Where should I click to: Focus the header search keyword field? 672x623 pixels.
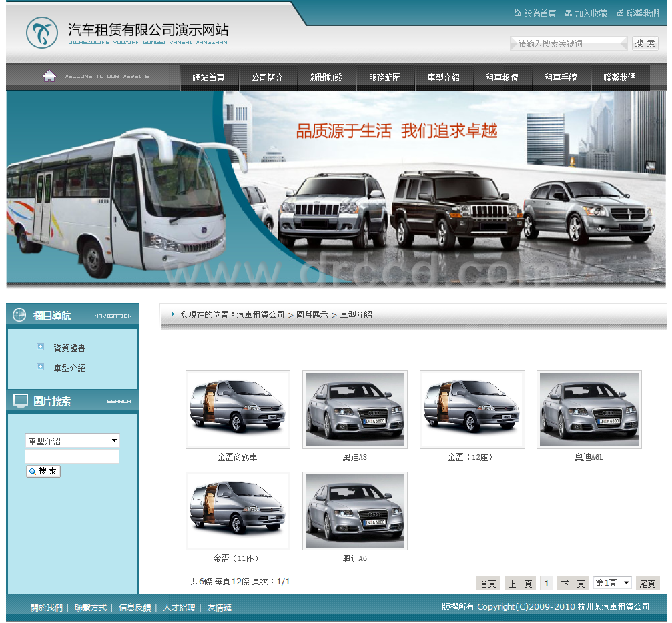pos(569,43)
